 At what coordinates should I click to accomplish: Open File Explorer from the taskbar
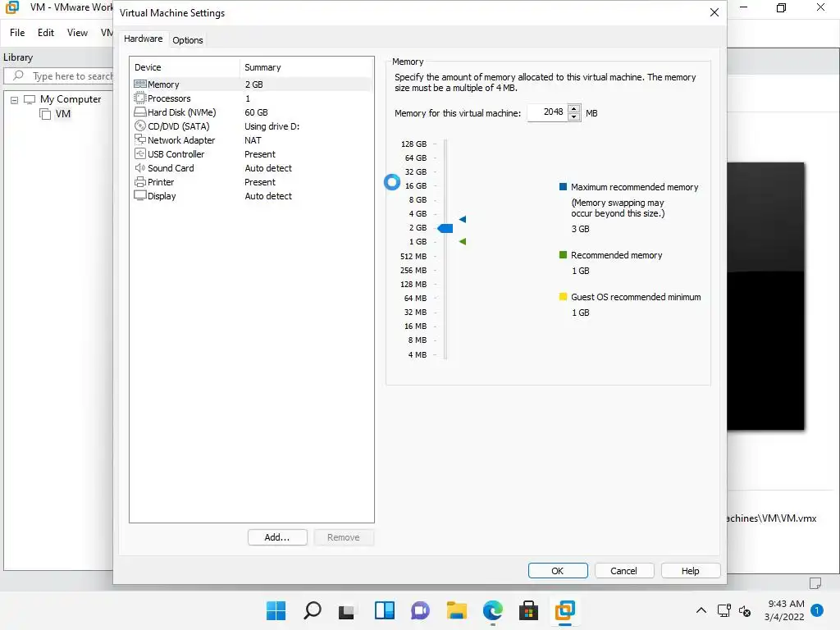pos(457,610)
